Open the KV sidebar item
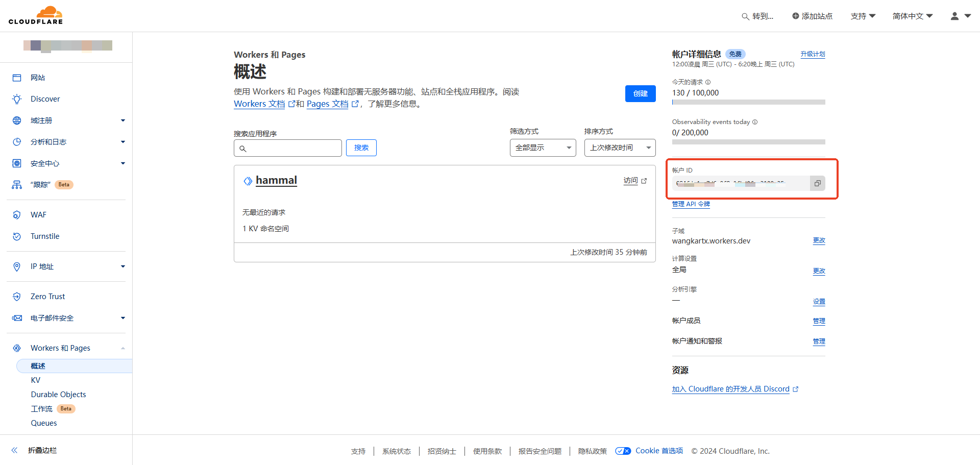 coord(36,380)
